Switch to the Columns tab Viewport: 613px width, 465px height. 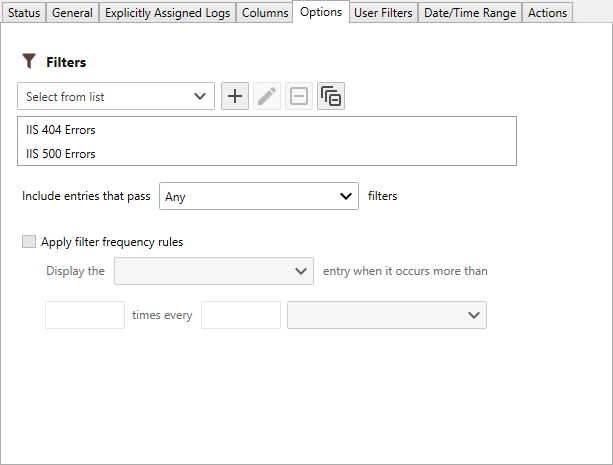click(x=265, y=13)
